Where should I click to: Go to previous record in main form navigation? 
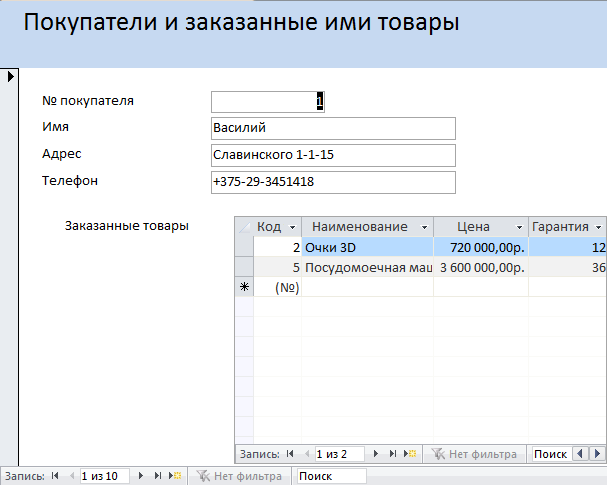click(72, 476)
